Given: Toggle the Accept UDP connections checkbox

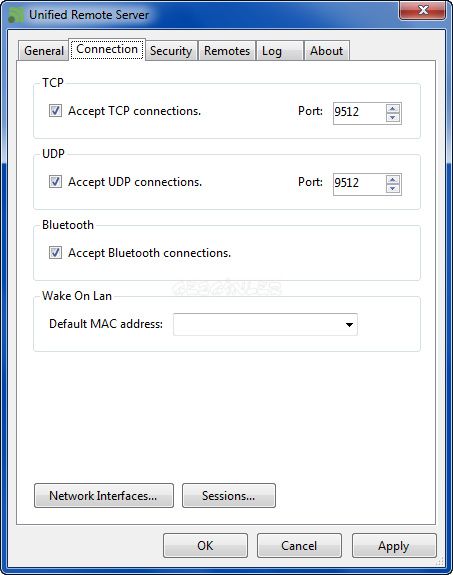Looking at the screenshot, I should pyautogui.click(x=55, y=182).
